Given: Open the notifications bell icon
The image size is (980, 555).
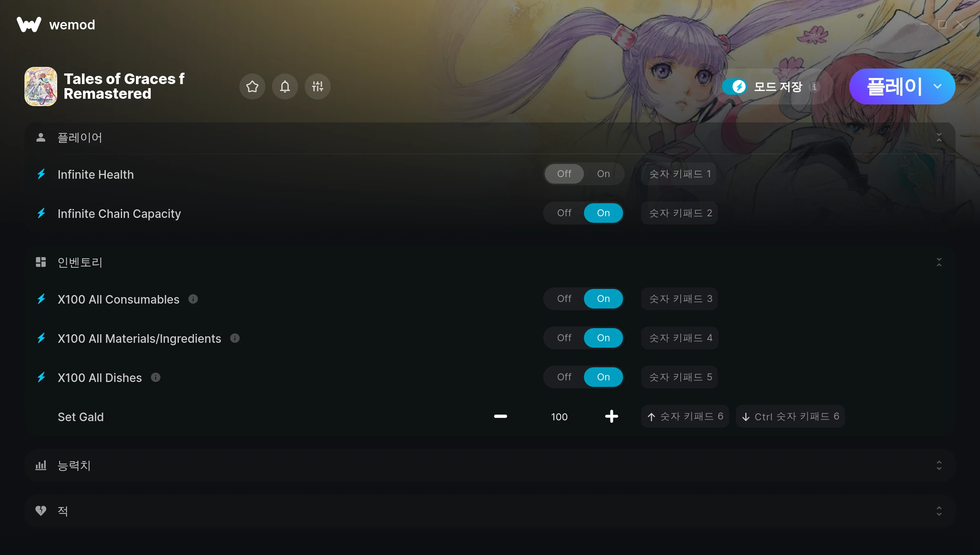Looking at the screenshot, I should (x=285, y=87).
